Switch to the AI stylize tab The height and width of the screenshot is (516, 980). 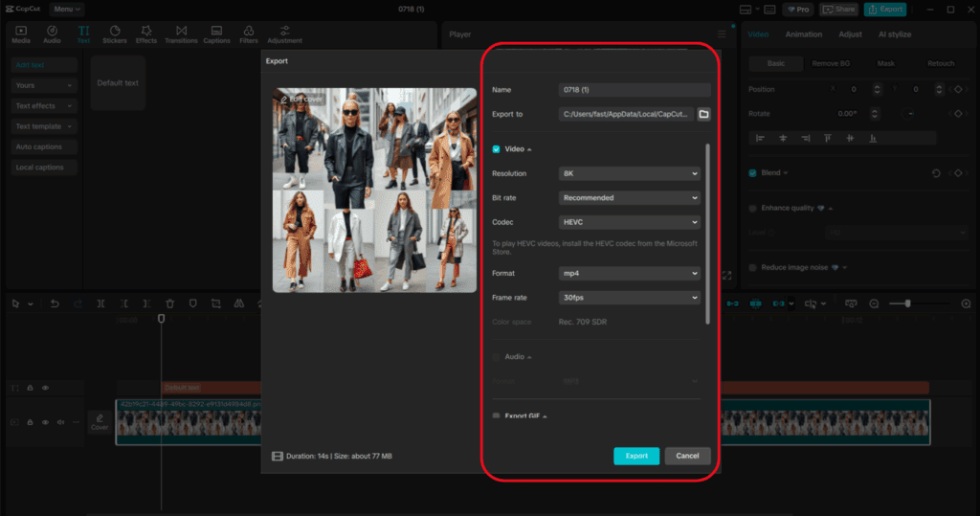pos(895,34)
